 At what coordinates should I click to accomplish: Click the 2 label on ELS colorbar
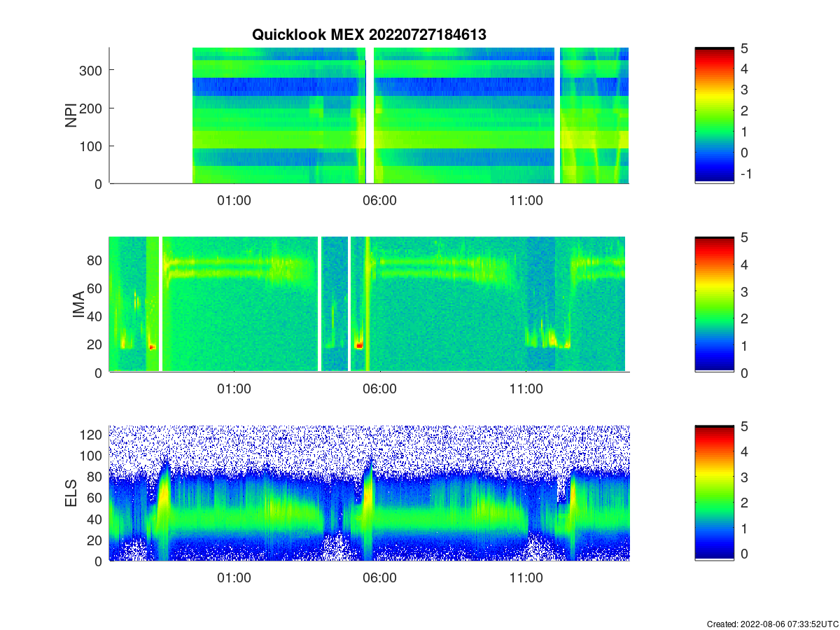click(745, 503)
